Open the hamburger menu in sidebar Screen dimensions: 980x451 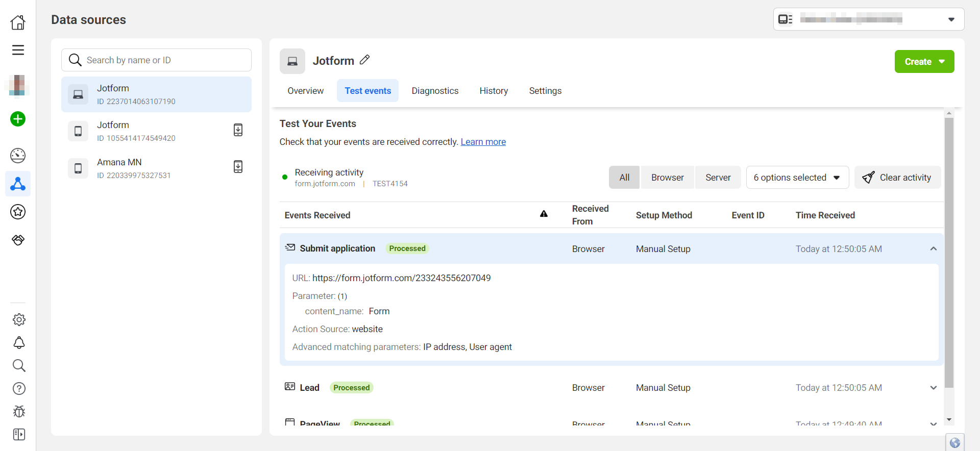(x=18, y=50)
